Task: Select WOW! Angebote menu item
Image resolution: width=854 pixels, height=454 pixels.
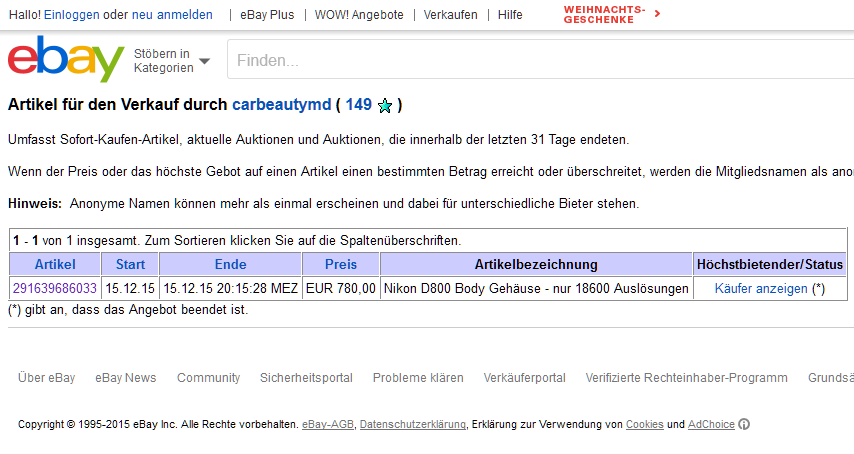Action: (359, 15)
